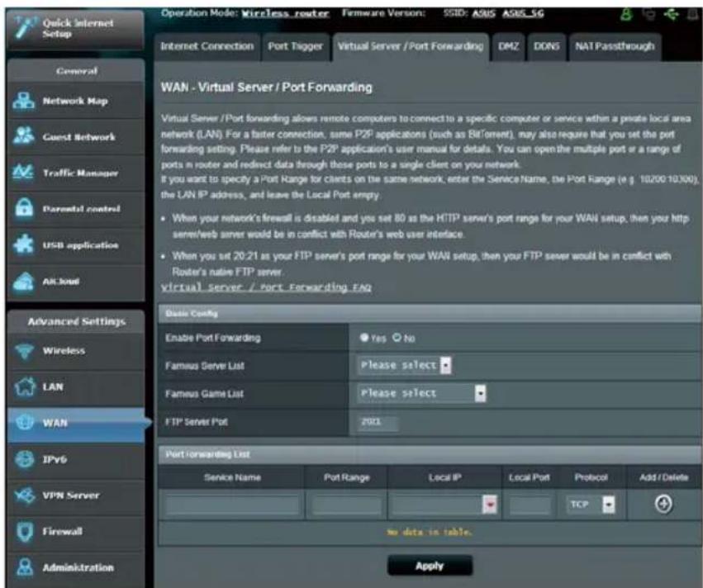Screen dimensions: 703x588
Task: Click the USB application puzzle icon
Action: click(23, 244)
